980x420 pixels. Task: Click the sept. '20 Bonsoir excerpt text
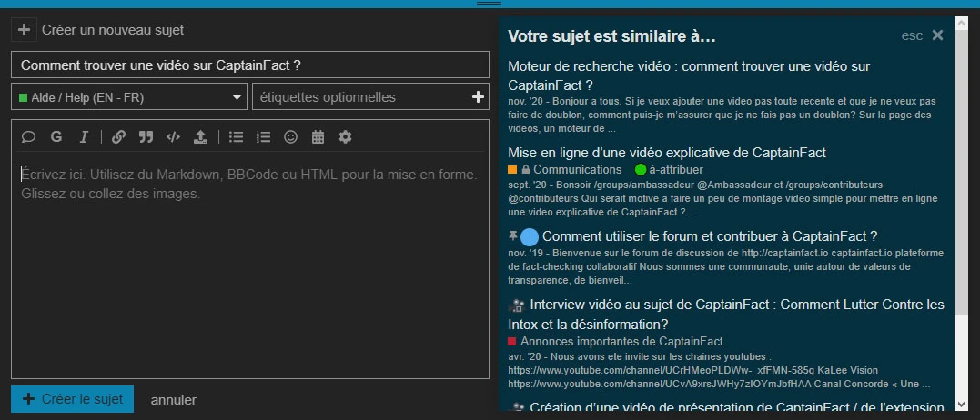tap(722, 198)
